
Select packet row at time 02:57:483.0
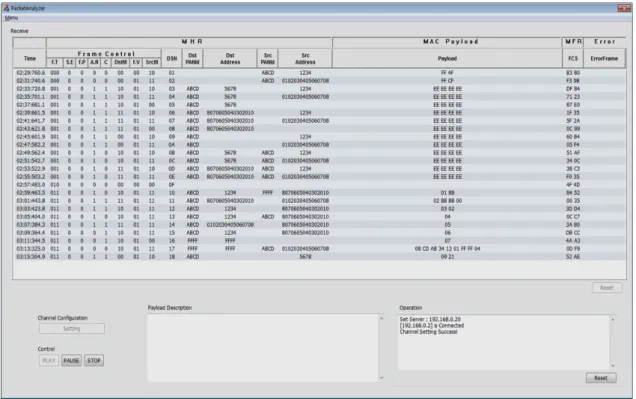pyautogui.click(x=319, y=184)
